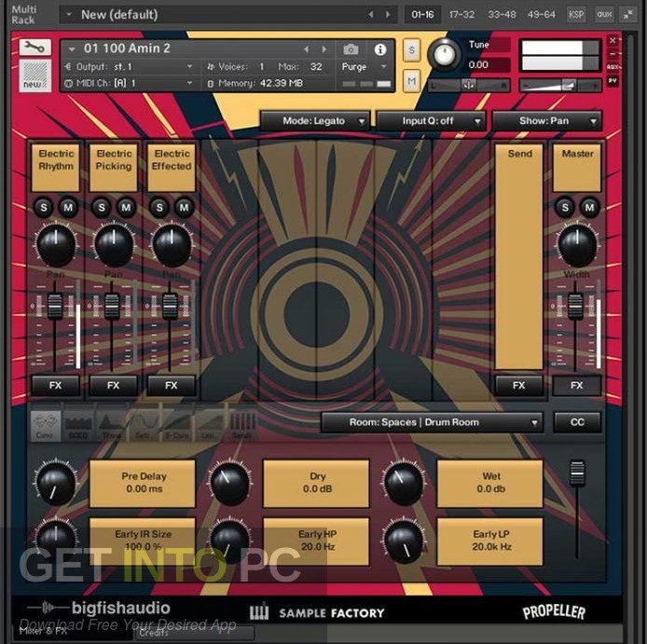Viewport: 647px width, 644px height.
Task: Select the Sends effect icon
Action: [242, 425]
